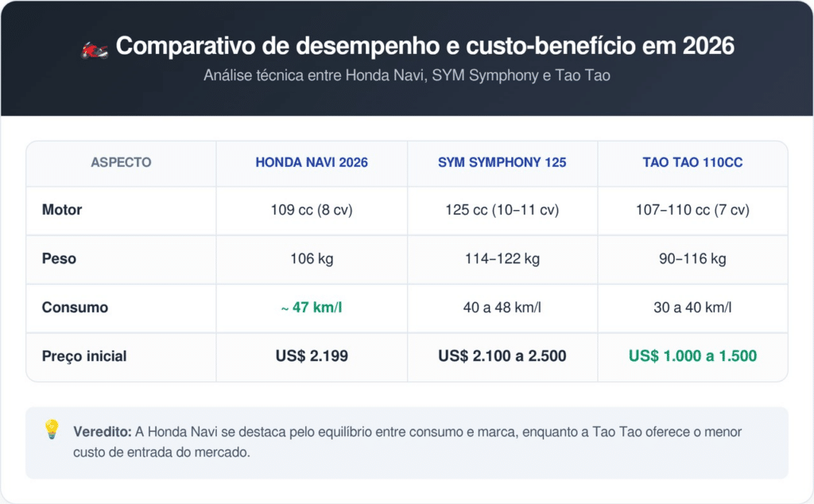Click the green ~47 km/l consumption value
This screenshot has height=504, width=814.
(x=312, y=308)
